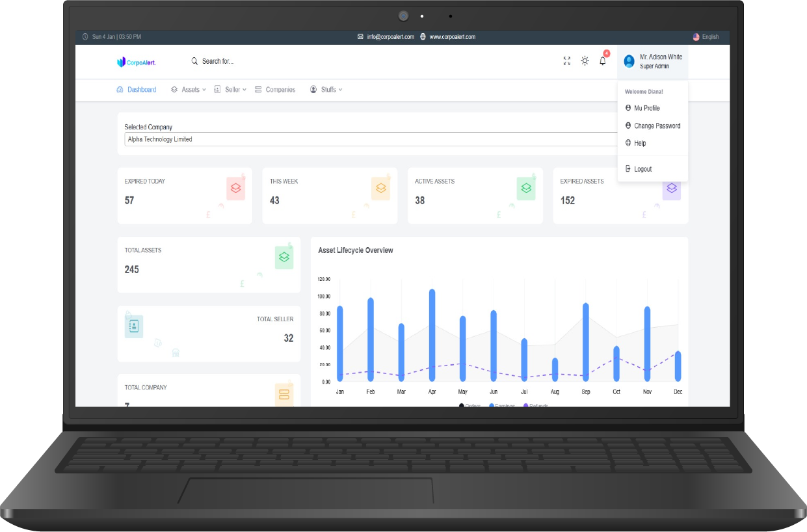Click the Search for... input field
This screenshot has width=807, height=532.
(218, 61)
